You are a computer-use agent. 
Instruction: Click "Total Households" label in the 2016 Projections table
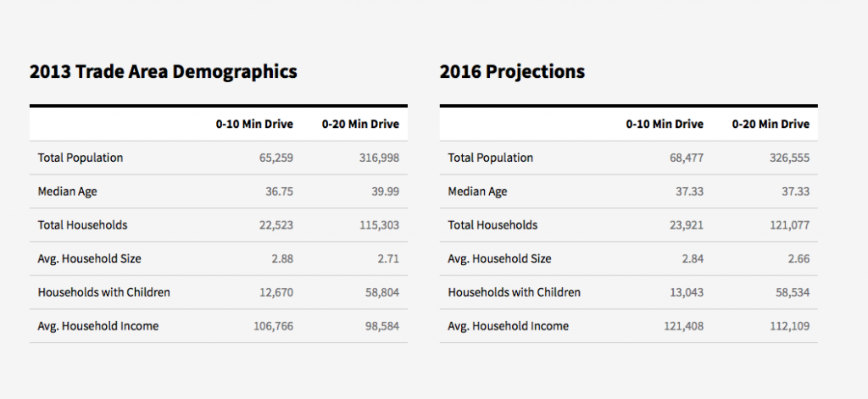point(492,225)
